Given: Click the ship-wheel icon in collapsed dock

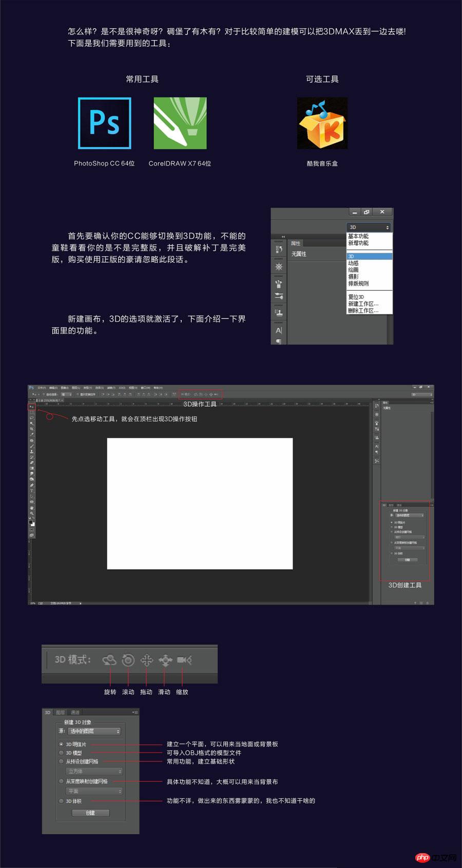Looking at the screenshot, I should tap(279, 267).
